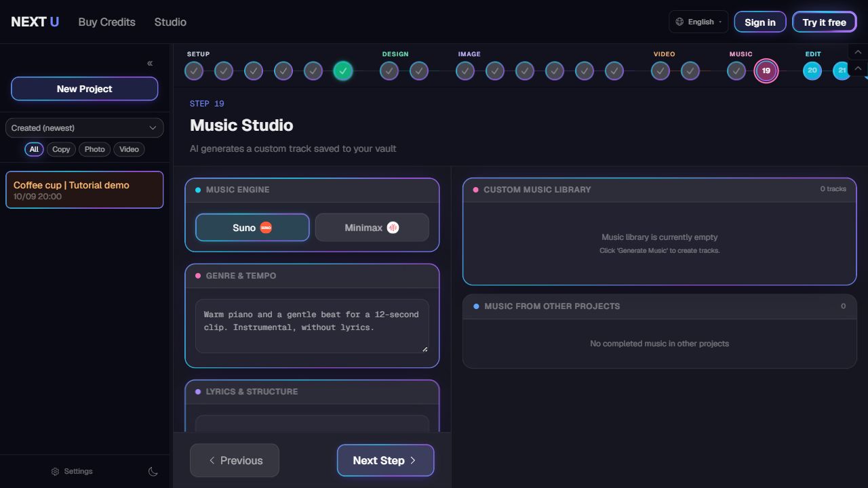The width and height of the screenshot is (868, 488).
Task: Jump to step 19 in the progress bar
Action: click(x=766, y=70)
